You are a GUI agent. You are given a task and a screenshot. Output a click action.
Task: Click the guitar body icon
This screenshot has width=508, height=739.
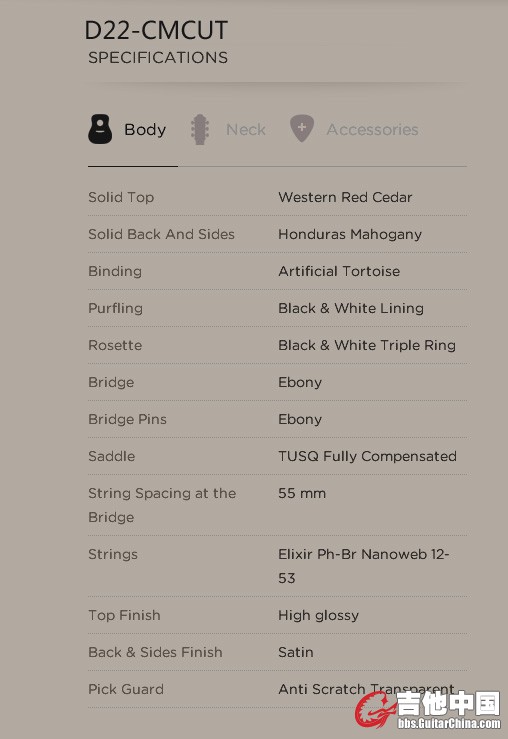[x=100, y=129]
